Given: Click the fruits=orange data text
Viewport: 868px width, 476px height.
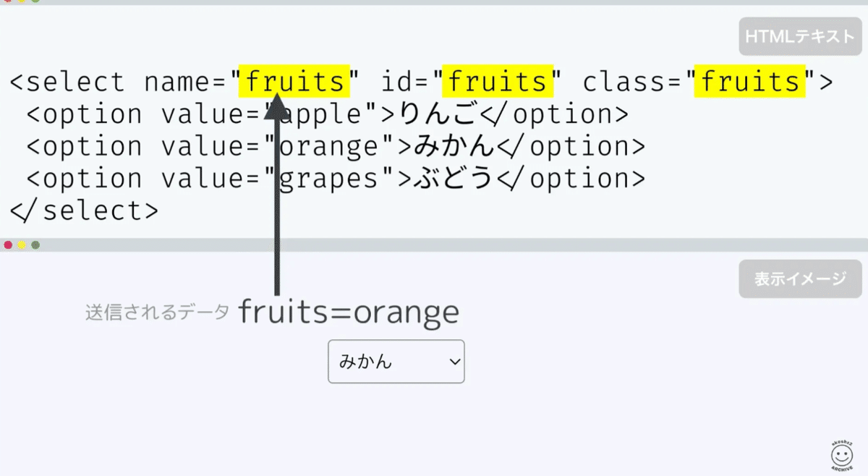Looking at the screenshot, I should (x=350, y=311).
